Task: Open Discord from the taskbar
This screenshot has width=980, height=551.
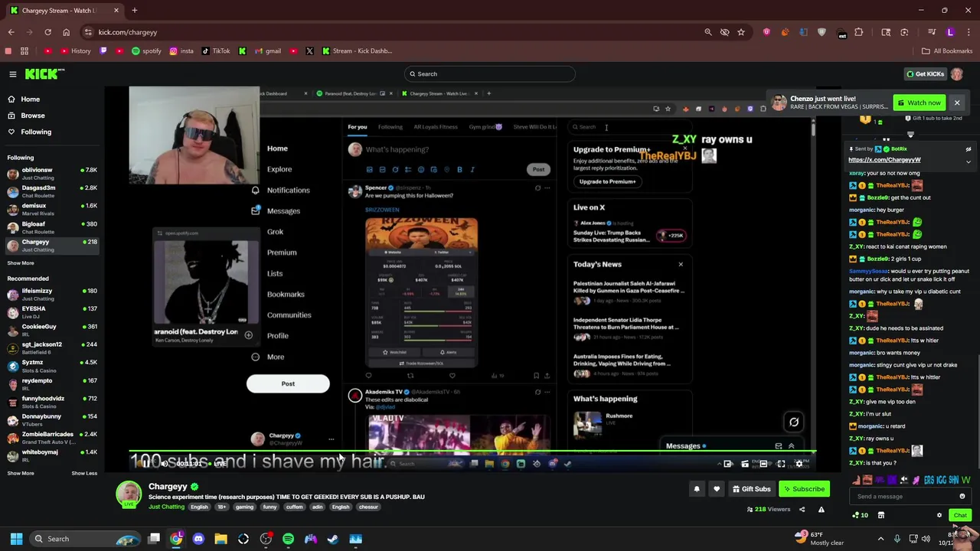Action: 198,539
